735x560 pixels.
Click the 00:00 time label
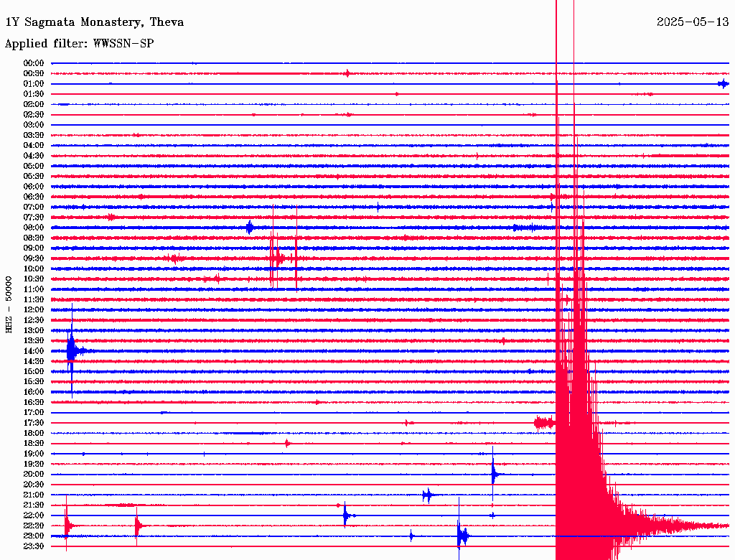pos(34,63)
